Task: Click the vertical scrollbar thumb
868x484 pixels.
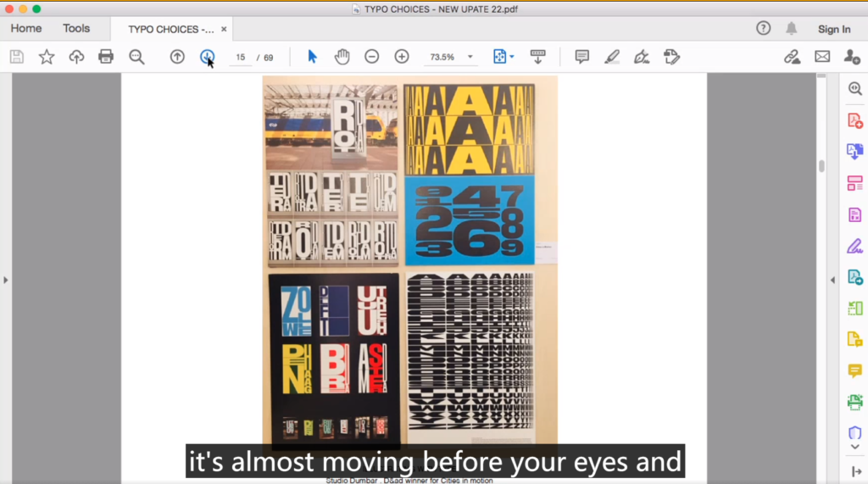Action: tap(821, 166)
